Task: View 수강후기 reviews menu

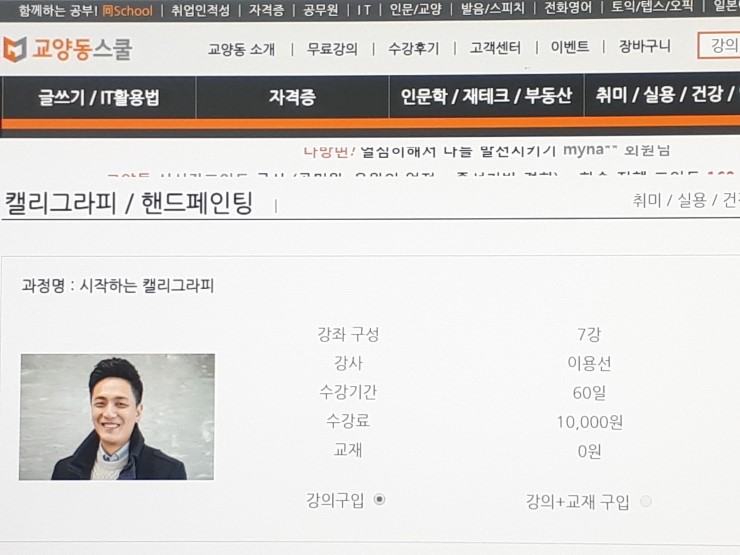Action: click(413, 48)
